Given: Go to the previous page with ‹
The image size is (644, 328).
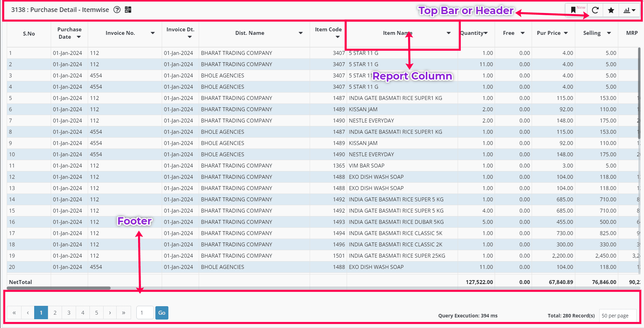Looking at the screenshot, I should (28, 313).
